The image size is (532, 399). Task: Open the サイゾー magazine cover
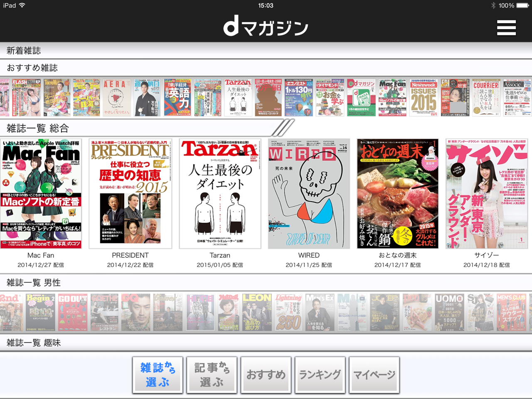[x=487, y=194]
